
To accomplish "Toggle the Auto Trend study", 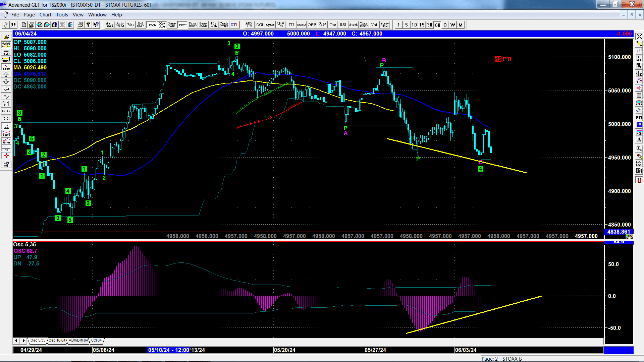I will coord(120,25).
